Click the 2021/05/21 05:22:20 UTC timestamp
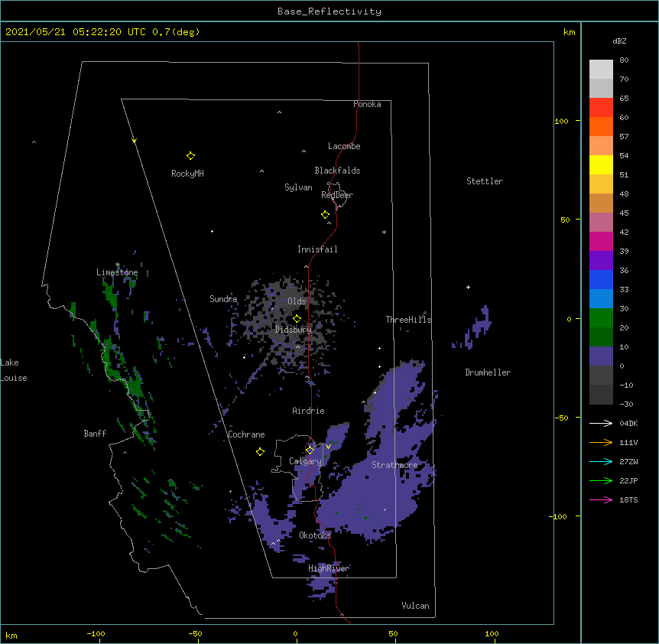Image resolution: width=659 pixels, height=644 pixels. click(76, 32)
